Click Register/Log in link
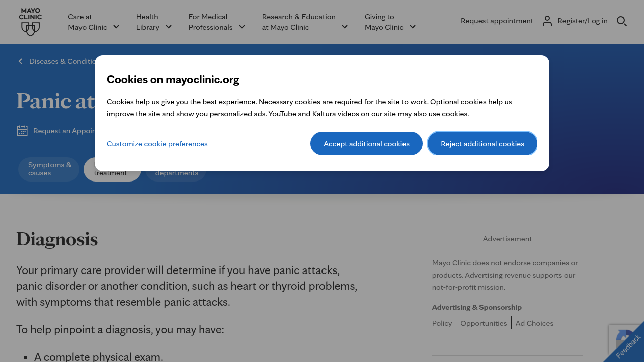644x362 pixels. coord(583,21)
